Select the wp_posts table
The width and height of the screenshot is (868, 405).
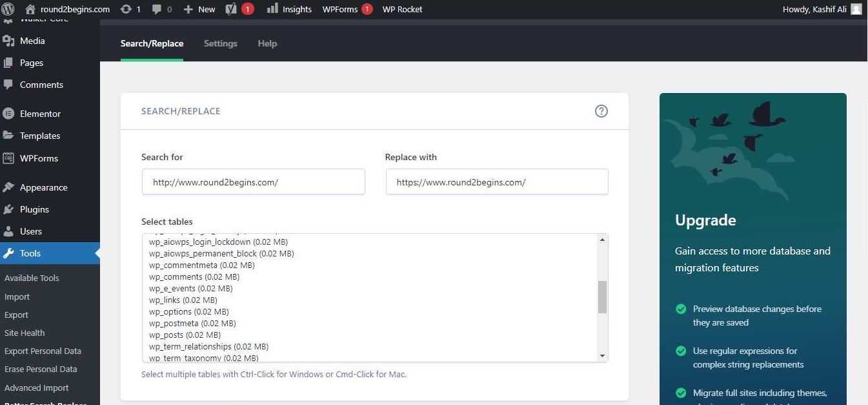[x=185, y=335]
